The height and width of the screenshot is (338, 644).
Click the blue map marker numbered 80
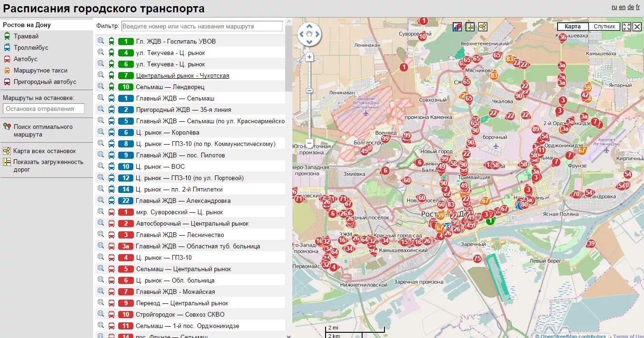point(524,205)
